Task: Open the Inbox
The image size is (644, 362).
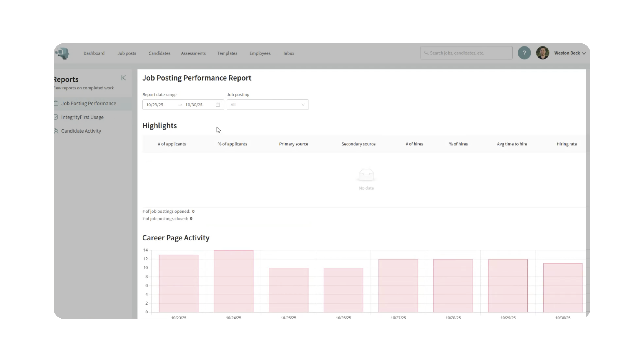Action: [x=289, y=53]
